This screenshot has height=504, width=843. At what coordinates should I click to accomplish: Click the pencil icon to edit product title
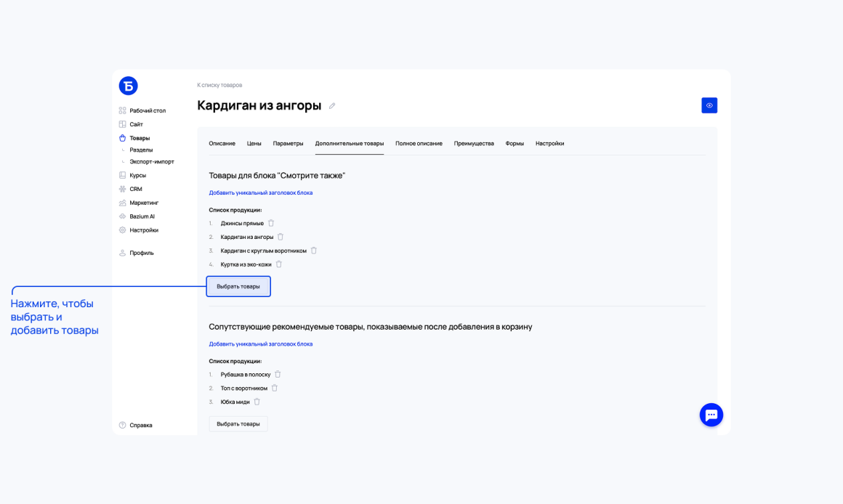pos(332,106)
